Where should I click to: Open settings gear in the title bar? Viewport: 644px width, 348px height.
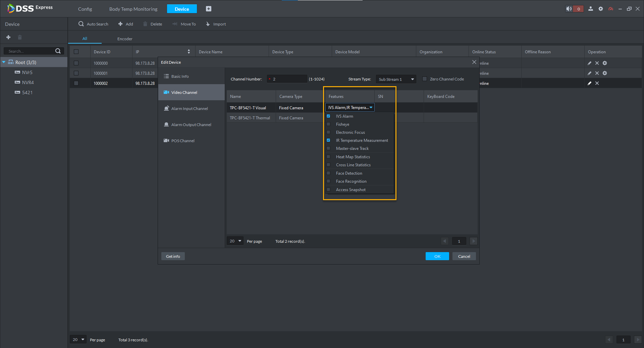pyautogui.click(x=601, y=9)
